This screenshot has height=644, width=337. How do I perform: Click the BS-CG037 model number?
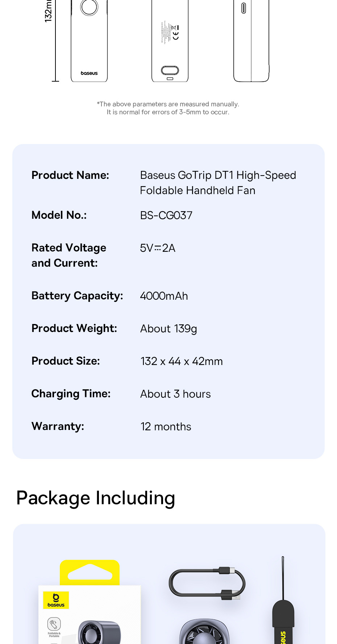coord(166,216)
